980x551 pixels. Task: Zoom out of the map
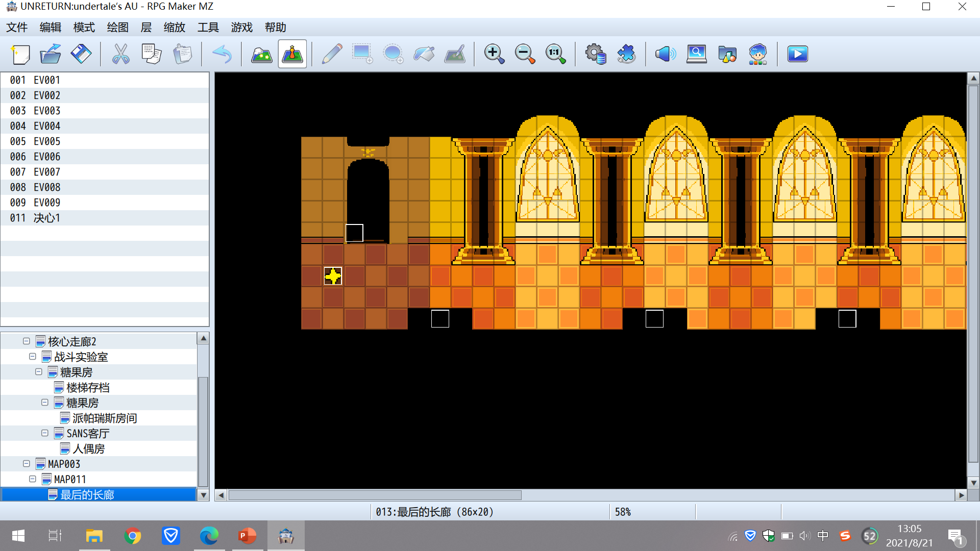point(525,54)
